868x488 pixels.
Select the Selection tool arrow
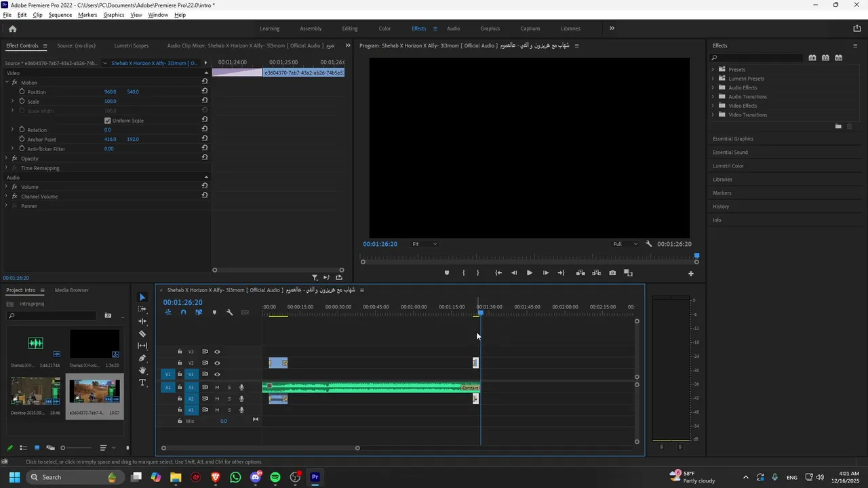point(142,298)
